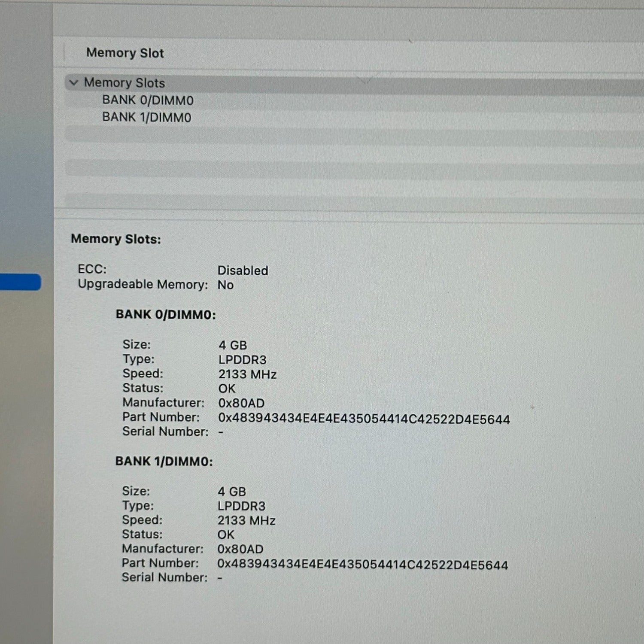
Task: Select BANK 0/DIMM0 in the slot list
Action: pyautogui.click(x=148, y=100)
